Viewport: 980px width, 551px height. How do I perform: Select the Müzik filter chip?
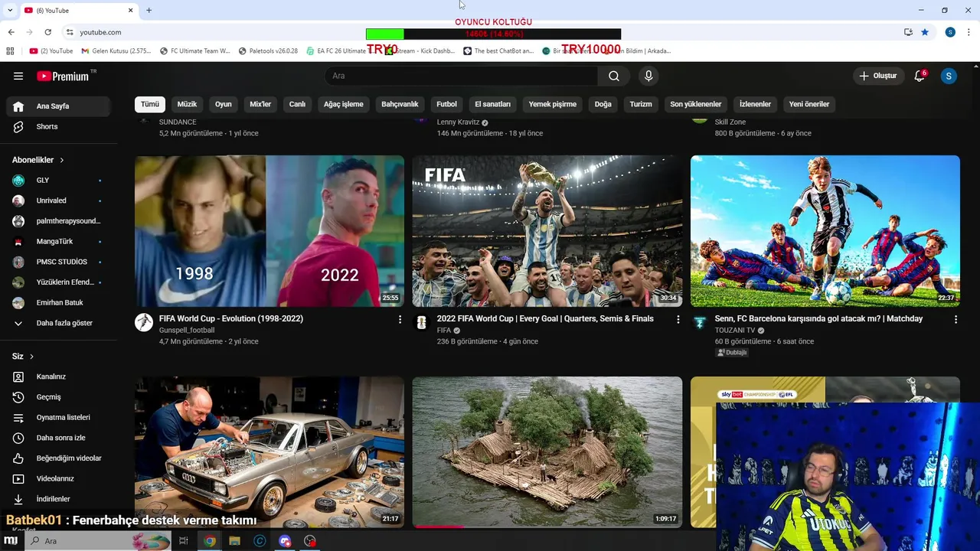[187, 104]
